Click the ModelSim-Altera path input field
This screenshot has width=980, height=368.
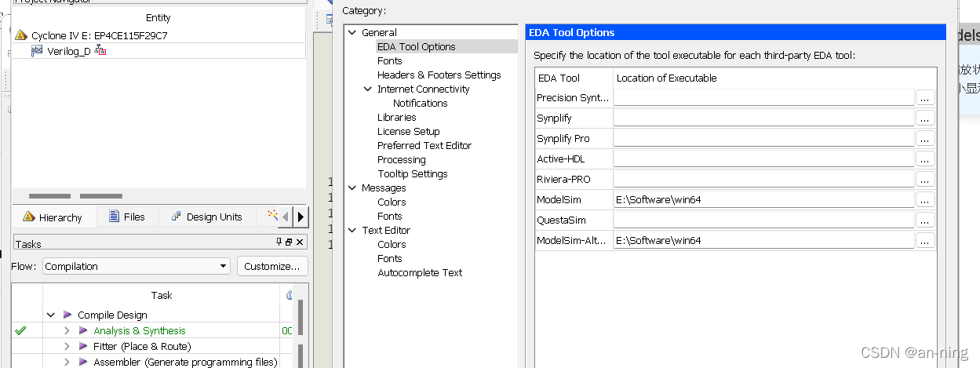pyautogui.click(x=764, y=240)
